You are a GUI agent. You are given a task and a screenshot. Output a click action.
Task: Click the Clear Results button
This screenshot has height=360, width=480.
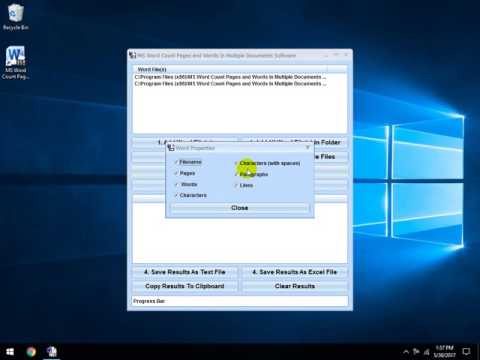point(295,286)
